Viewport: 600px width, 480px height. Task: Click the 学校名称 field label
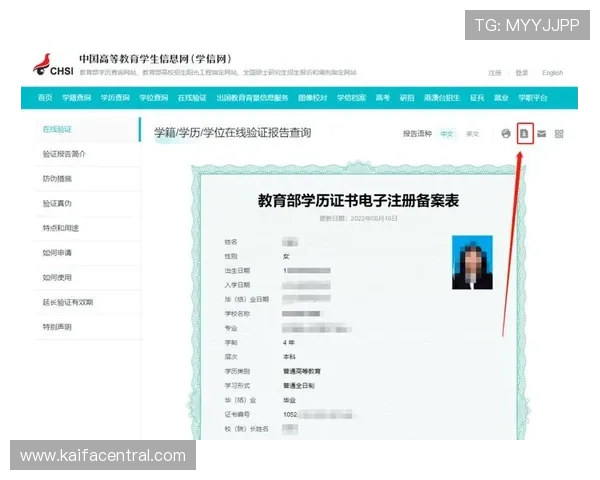(x=237, y=314)
